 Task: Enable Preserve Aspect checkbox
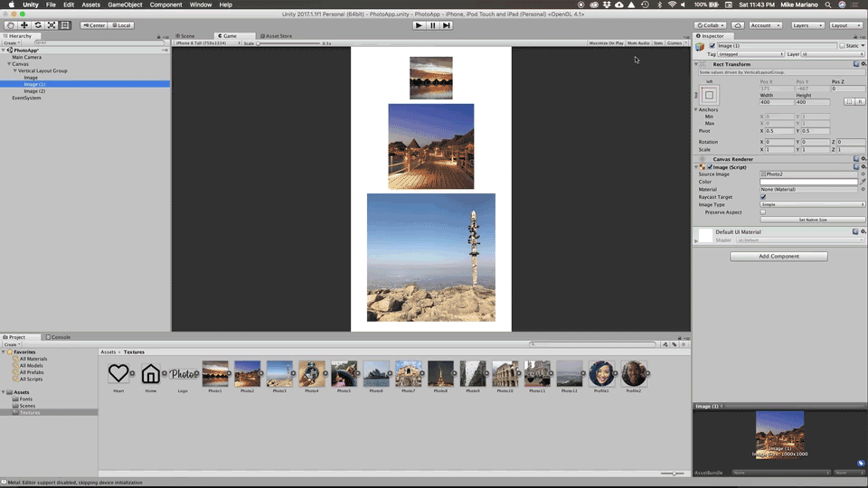(x=763, y=212)
